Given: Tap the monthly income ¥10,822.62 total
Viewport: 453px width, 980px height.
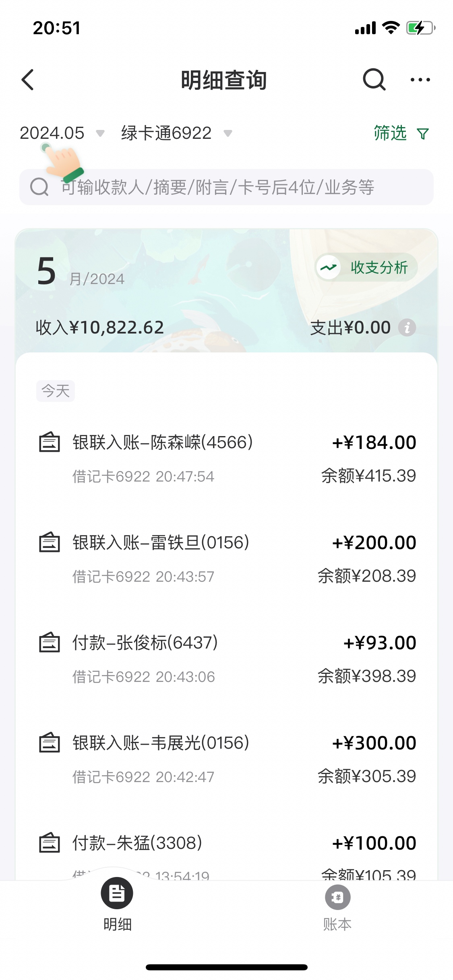Looking at the screenshot, I should (x=100, y=327).
